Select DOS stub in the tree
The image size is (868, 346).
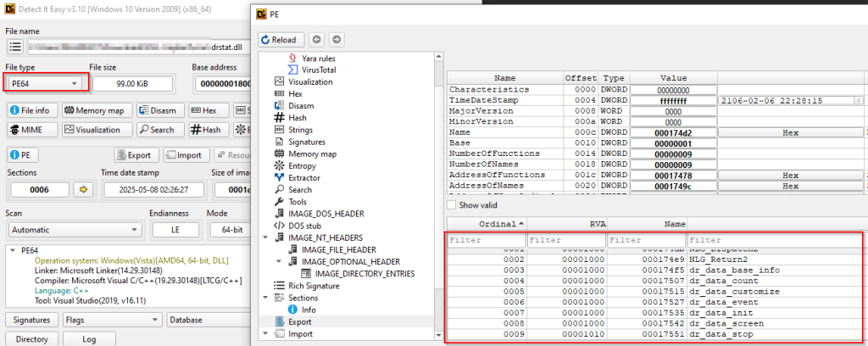click(304, 226)
